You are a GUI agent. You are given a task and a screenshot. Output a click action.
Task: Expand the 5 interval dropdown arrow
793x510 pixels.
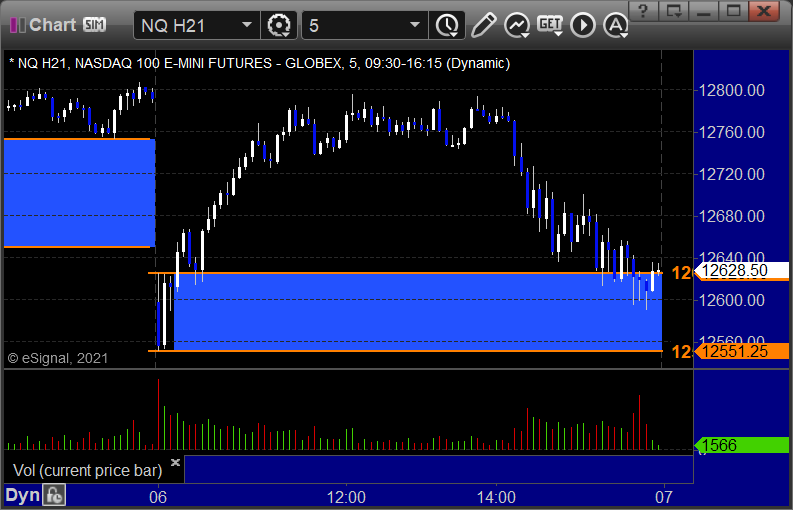coord(415,25)
